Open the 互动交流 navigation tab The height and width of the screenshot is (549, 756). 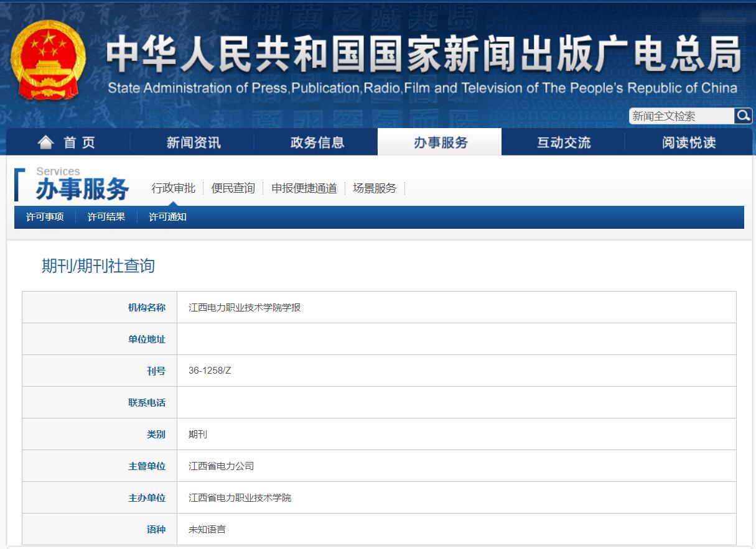coord(564,142)
